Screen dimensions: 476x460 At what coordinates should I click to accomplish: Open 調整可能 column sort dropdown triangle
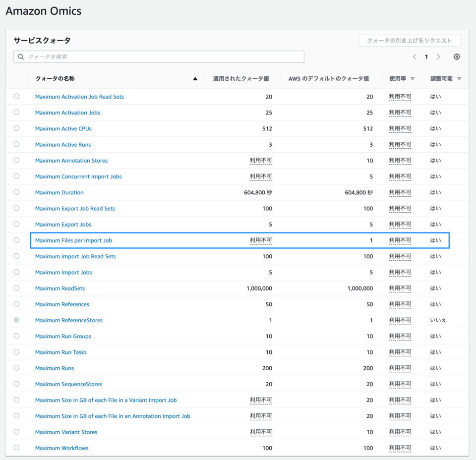[459, 79]
